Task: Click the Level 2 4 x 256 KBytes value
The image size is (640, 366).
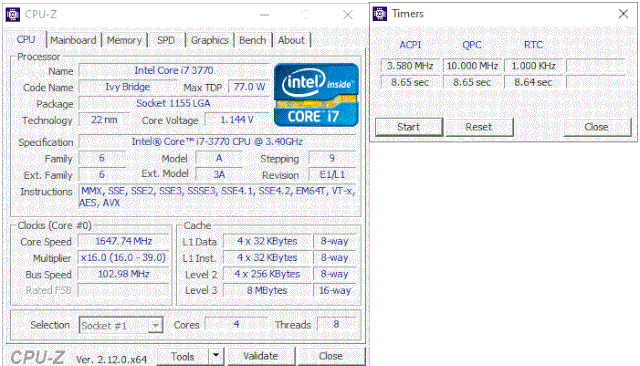Action: pyautogui.click(x=267, y=274)
